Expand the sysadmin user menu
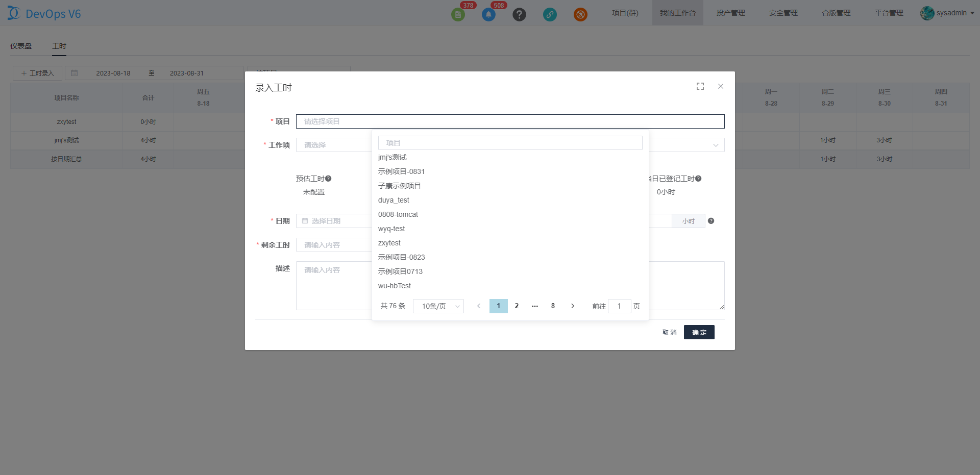This screenshot has height=475, width=980. (x=947, y=13)
